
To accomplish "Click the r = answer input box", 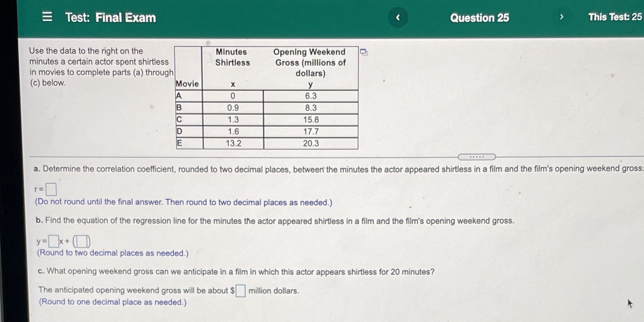I will click(51, 189).
